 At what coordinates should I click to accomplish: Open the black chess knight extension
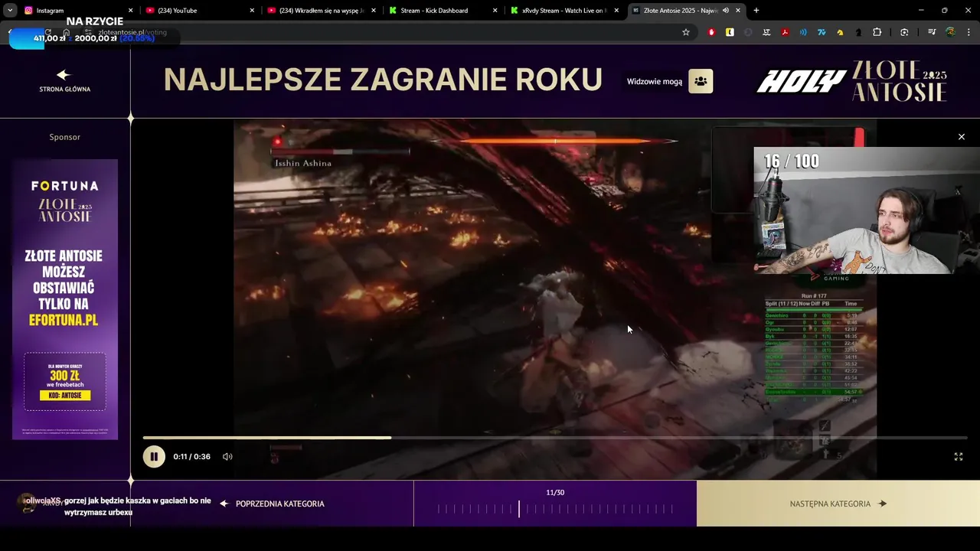point(858,32)
